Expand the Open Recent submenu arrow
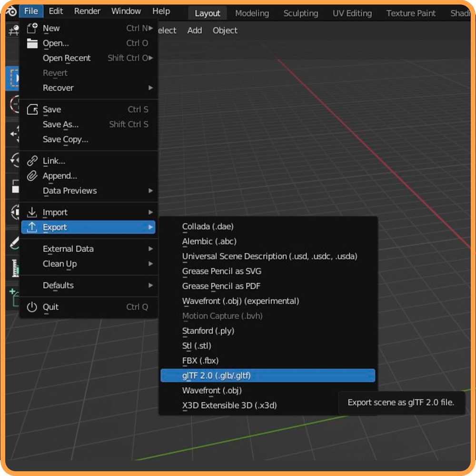 click(150, 58)
